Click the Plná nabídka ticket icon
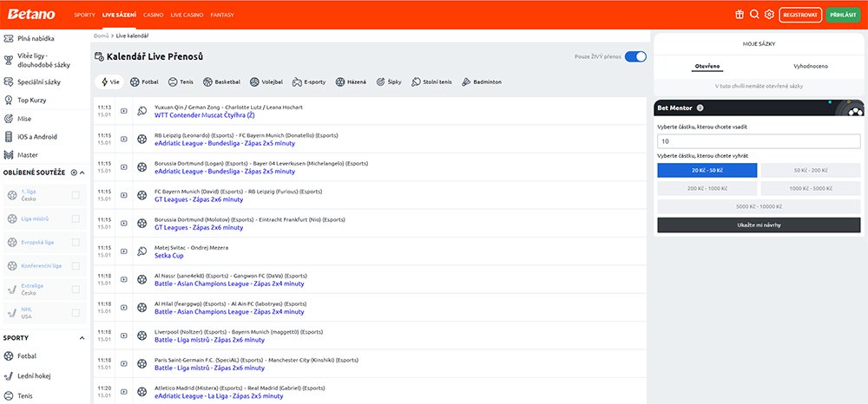 (9, 39)
